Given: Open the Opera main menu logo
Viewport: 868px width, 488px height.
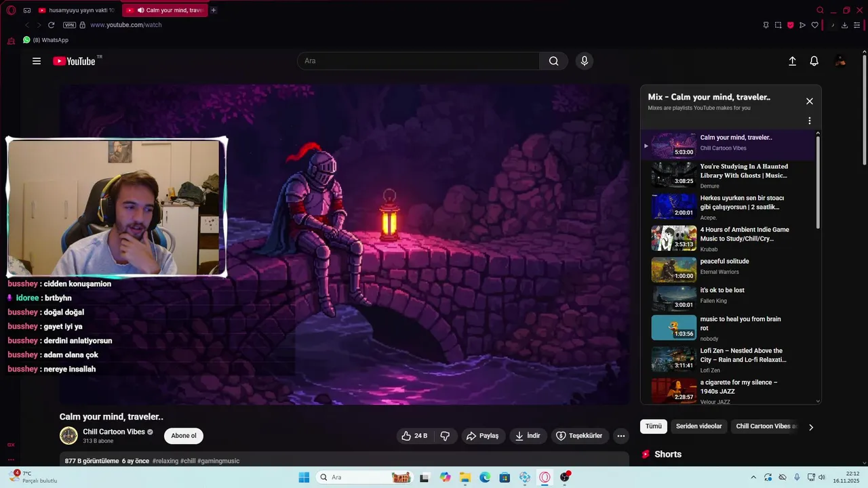Looking at the screenshot, I should (x=11, y=10).
